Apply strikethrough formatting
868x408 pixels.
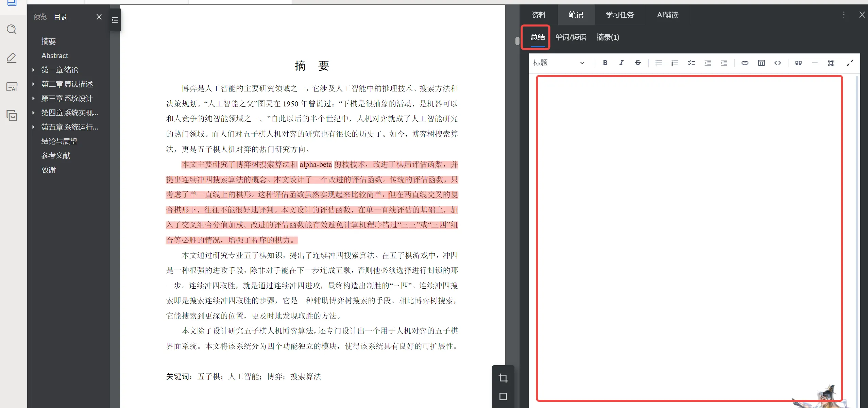638,63
